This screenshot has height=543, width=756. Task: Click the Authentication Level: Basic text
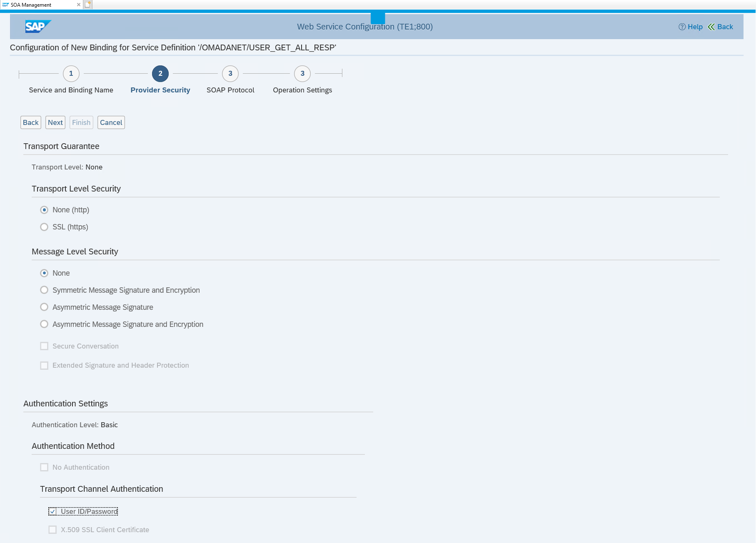coord(75,425)
